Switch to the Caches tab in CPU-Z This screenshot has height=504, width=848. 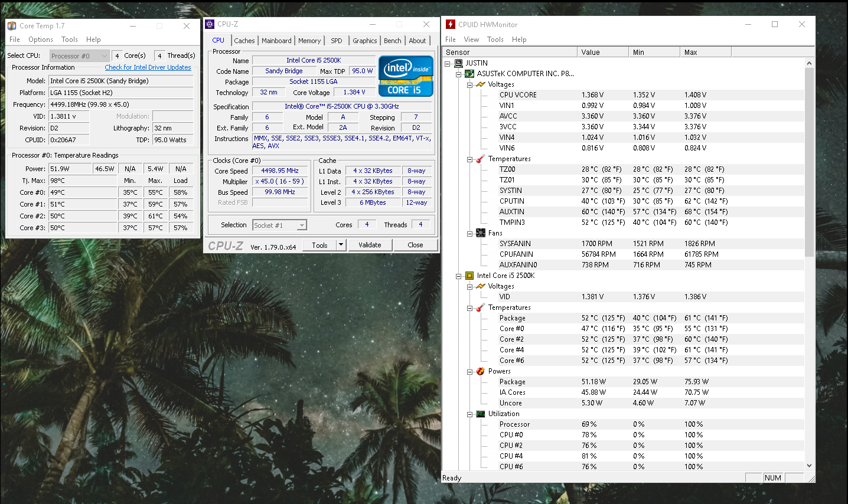click(x=244, y=41)
